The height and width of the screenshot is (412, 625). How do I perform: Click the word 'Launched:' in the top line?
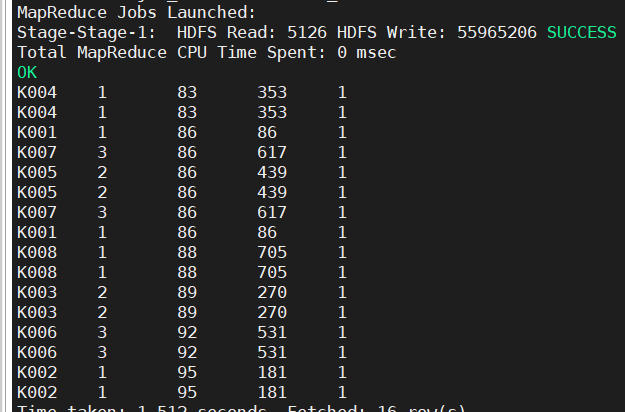[211, 13]
